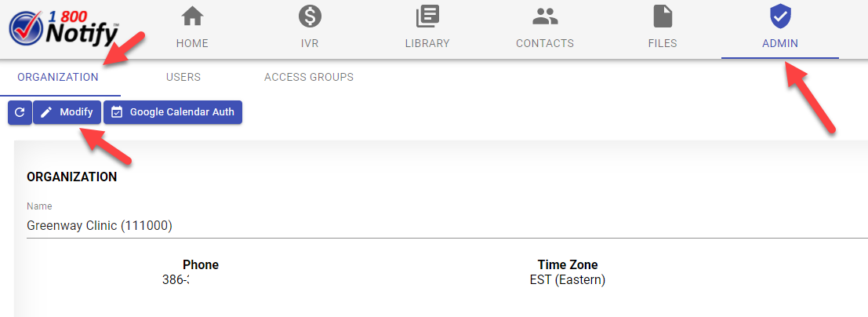This screenshot has height=317, width=868.
Task: Click the Phone number value
Action: click(x=176, y=279)
